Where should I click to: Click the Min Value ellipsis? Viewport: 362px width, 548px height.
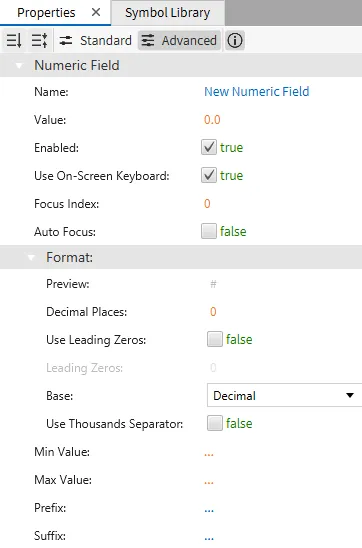coord(209,454)
